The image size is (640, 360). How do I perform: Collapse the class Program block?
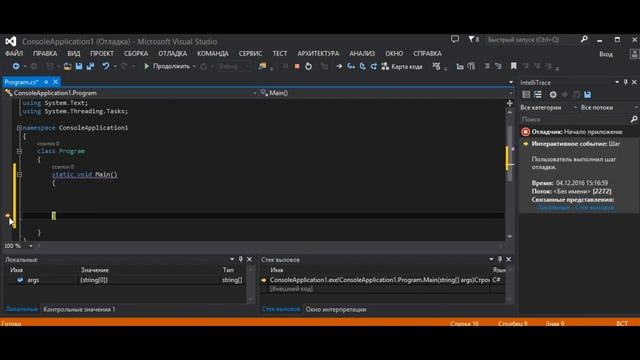(x=19, y=151)
